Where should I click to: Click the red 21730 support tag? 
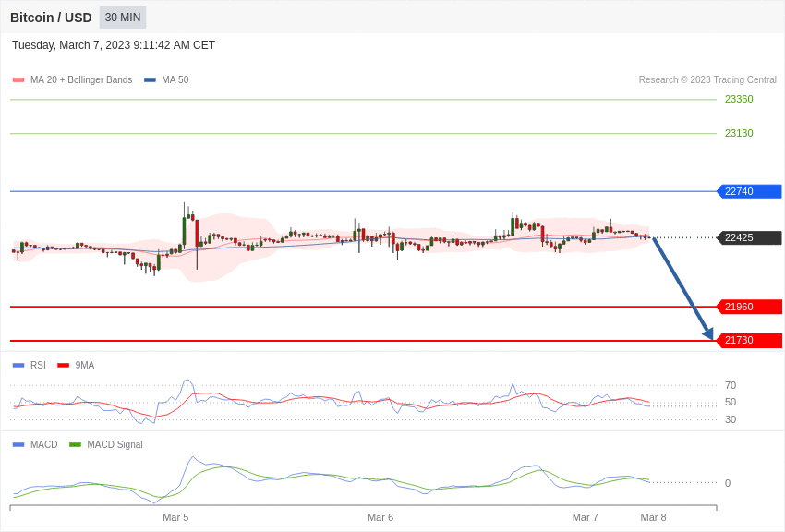[x=750, y=340]
